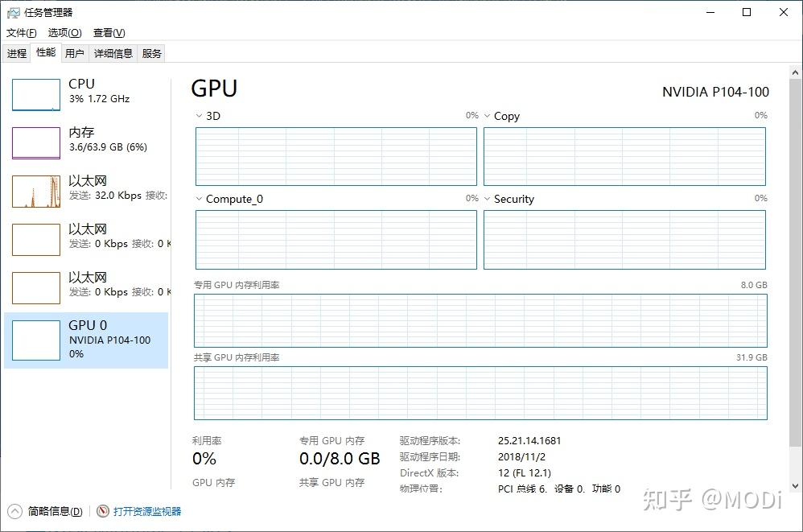
Task: Click the Task Manager app icon in title bar
Action: tap(13, 13)
